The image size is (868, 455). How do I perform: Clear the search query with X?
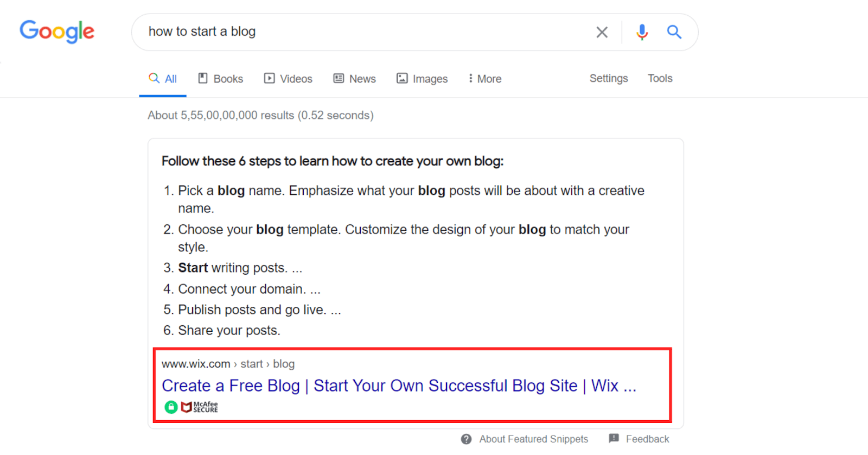click(602, 32)
